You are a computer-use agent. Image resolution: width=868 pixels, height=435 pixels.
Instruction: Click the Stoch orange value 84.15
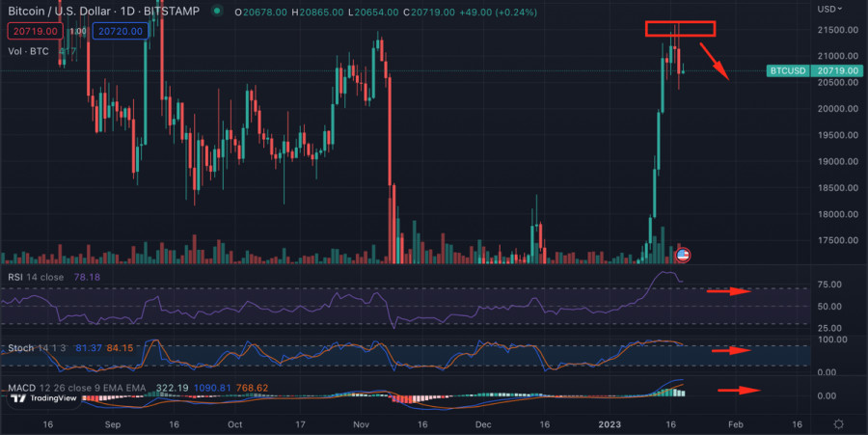(121, 348)
